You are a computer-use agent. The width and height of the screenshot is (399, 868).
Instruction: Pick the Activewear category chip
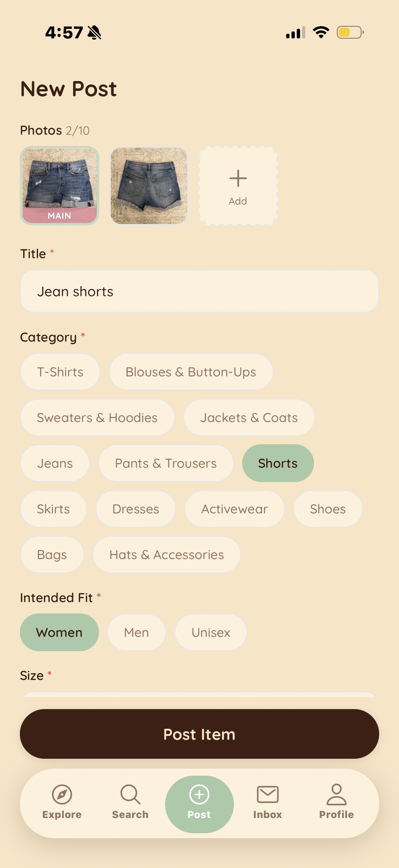(x=235, y=509)
